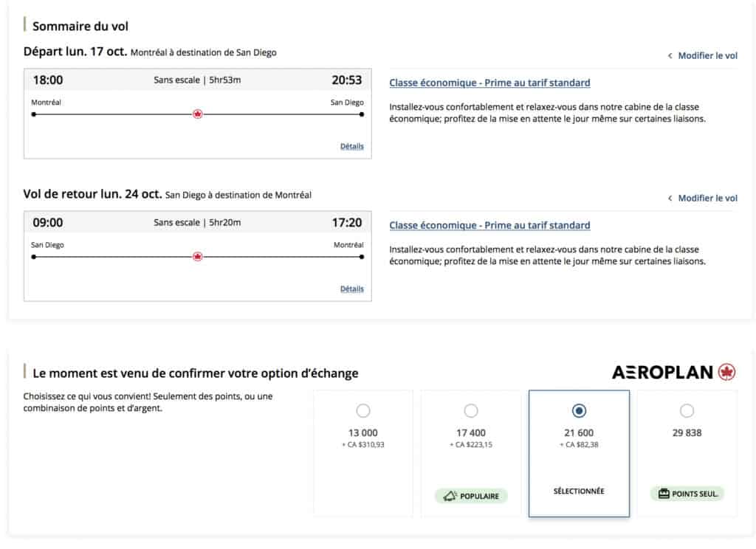Click chevron beside departure Modifier le vol
Image resolution: width=756 pixels, height=549 pixels.
click(670, 56)
